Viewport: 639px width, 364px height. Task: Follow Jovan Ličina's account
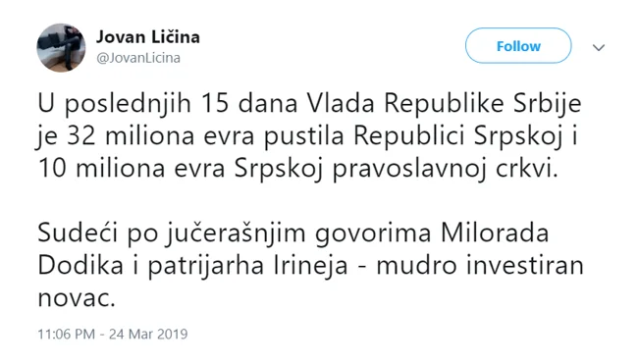(x=518, y=46)
